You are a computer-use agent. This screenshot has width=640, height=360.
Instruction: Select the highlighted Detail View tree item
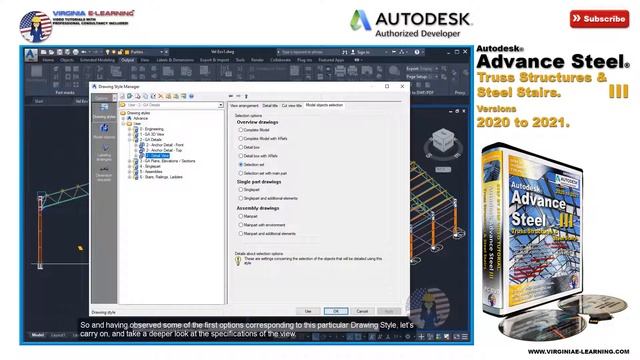point(157,156)
